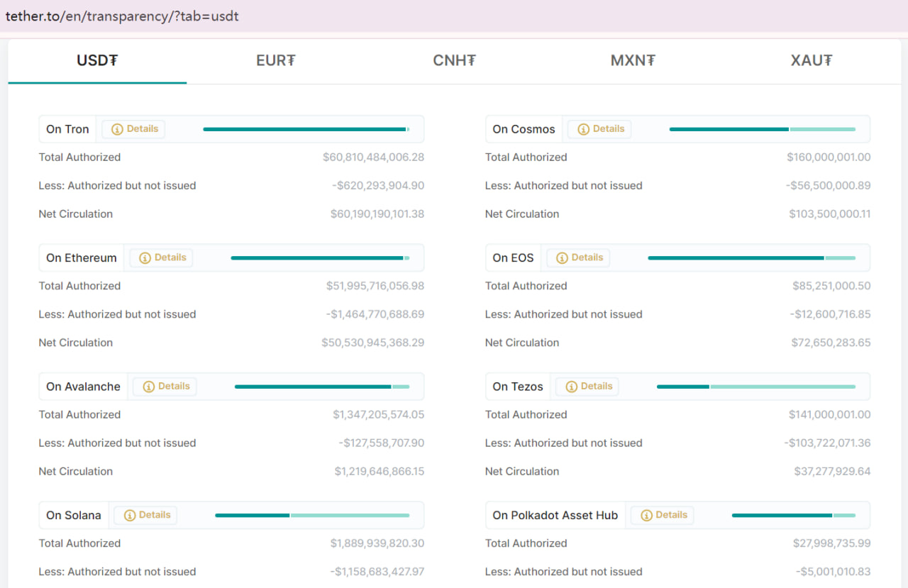Switch to the USD₮ tab
Viewport: 908px width, 588px height.
coord(97,61)
